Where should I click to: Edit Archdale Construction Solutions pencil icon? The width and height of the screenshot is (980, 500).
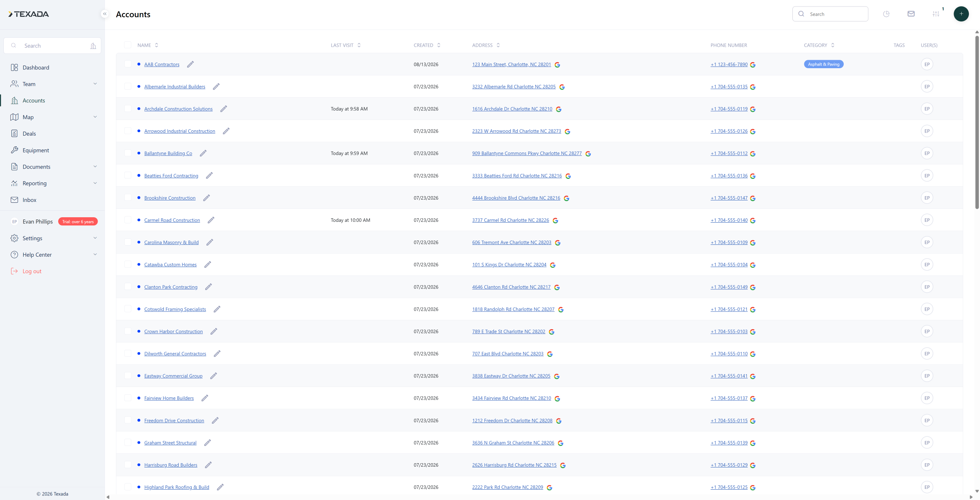click(x=224, y=108)
